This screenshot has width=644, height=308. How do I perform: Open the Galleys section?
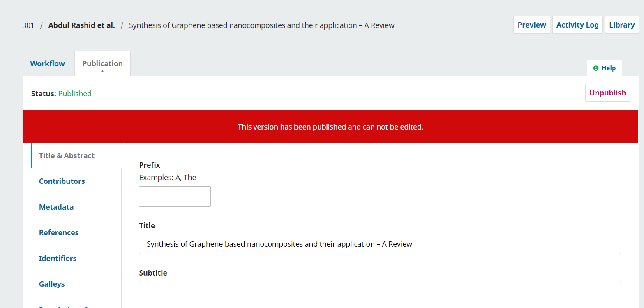click(52, 284)
